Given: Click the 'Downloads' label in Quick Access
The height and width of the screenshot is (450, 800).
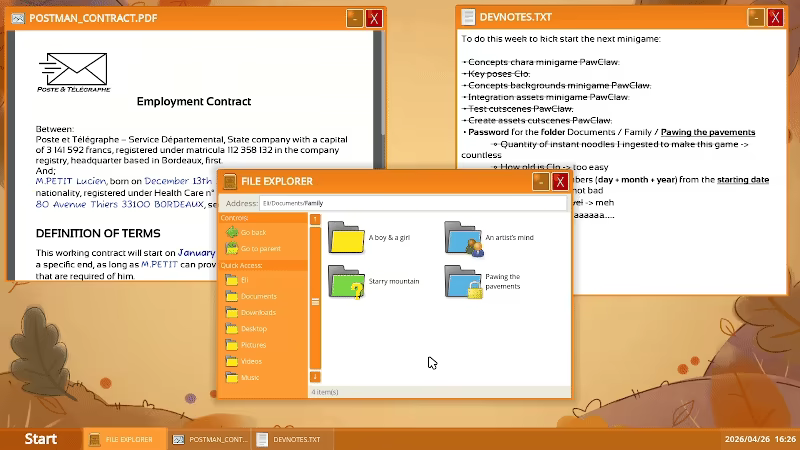Looking at the screenshot, I should [258, 312].
